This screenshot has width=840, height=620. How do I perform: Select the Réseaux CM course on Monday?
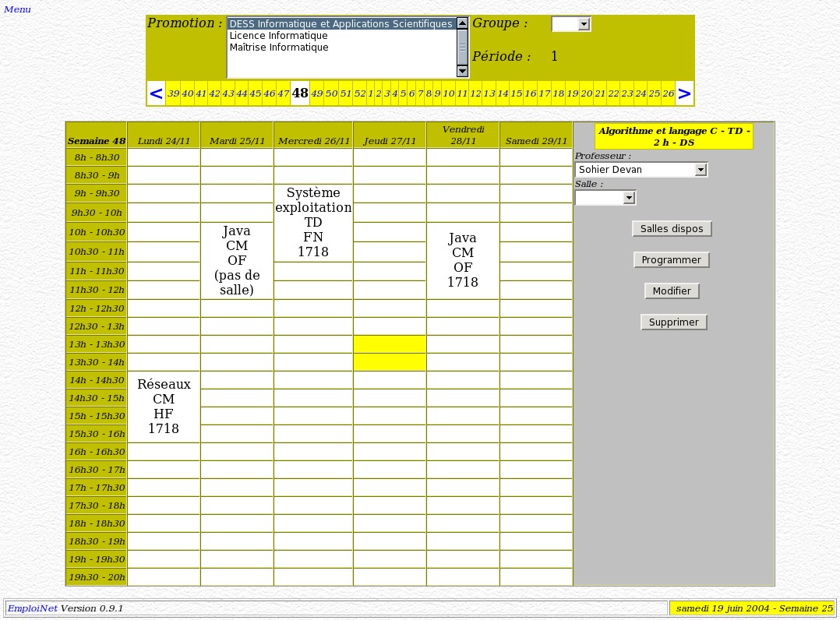[164, 407]
